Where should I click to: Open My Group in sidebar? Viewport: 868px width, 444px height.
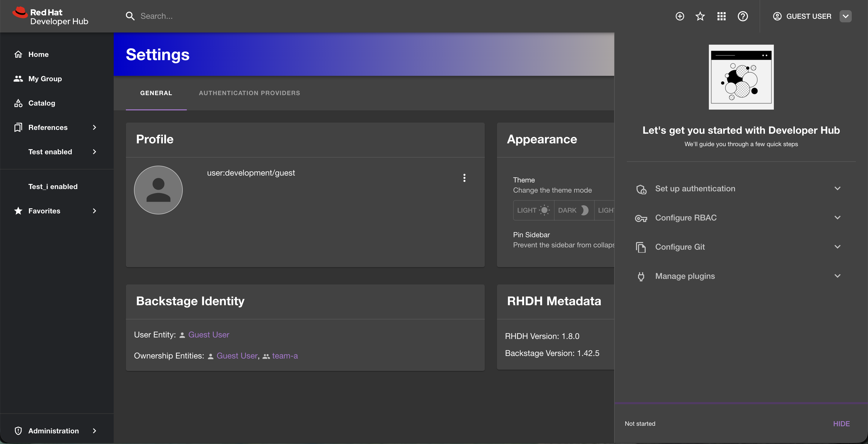pyautogui.click(x=45, y=79)
